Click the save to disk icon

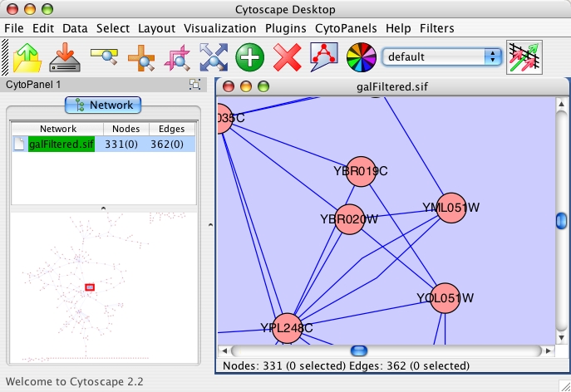point(63,57)
